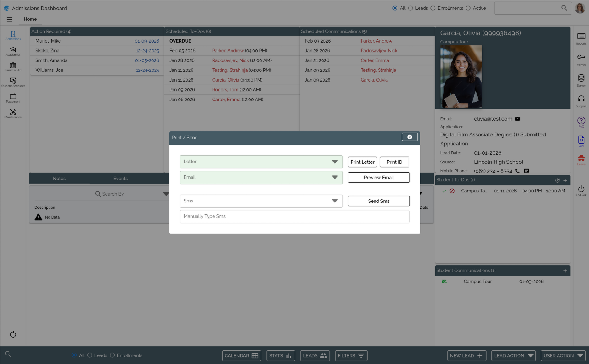Select the Active radio button
The width and height of the screenshot is (589, 364).
coord(468,8)
